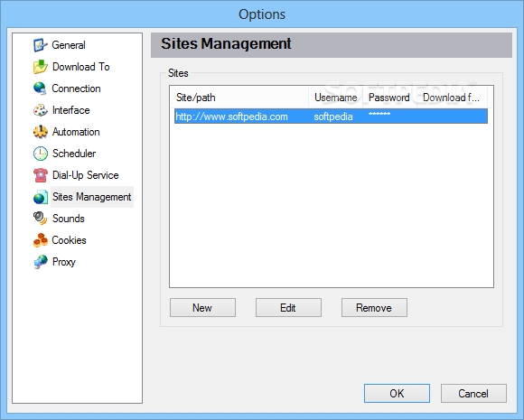Click the Download To folder icon
Viewport: 524px width, 420px height.
coord(40,67)
